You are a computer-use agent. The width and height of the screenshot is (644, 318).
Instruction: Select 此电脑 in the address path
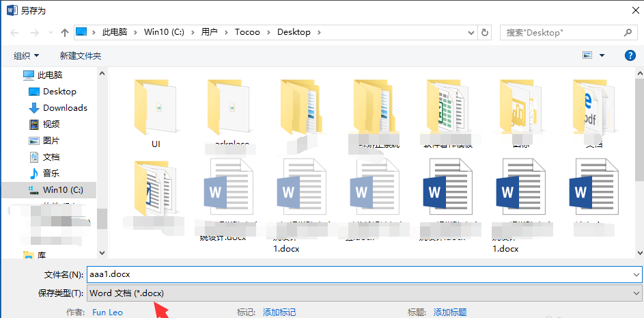point(115,32)
